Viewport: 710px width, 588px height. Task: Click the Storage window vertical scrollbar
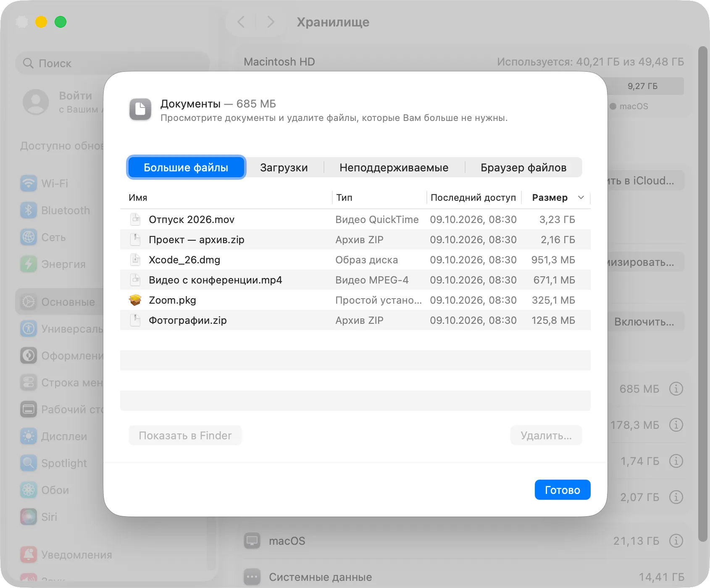tap(702, 294)
